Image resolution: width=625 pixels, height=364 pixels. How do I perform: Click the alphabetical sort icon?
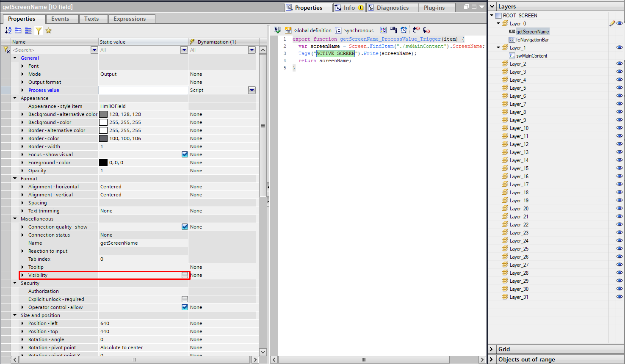coord(8,30)
